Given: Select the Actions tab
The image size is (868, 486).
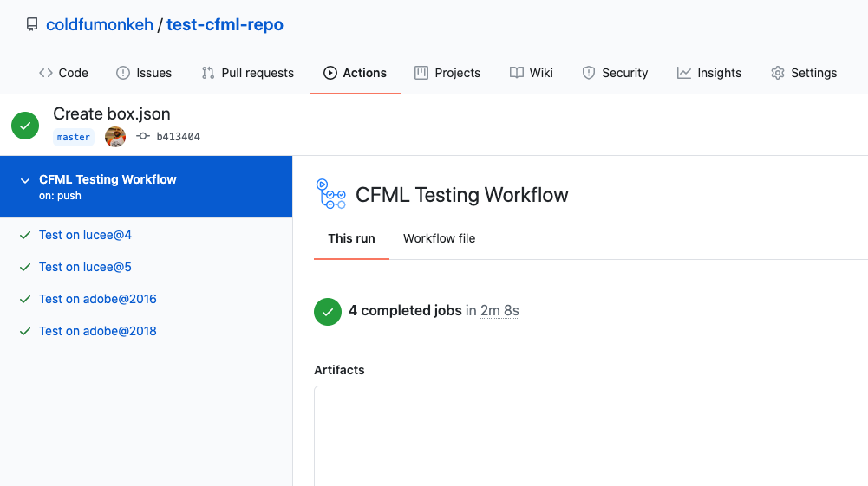Looking at the screenshot, I should pyautogui.click(x=355, y=73).
